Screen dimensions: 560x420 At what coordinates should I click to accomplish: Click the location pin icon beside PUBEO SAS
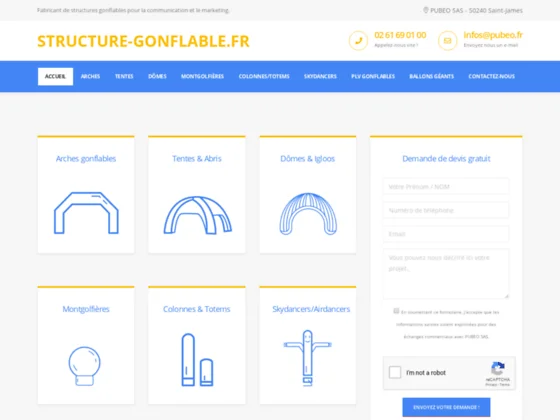coord(426,10)
